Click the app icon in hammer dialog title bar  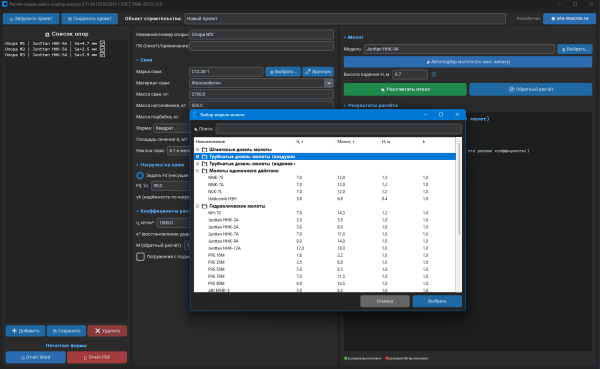pyautogui.click(x=195, y=114)
